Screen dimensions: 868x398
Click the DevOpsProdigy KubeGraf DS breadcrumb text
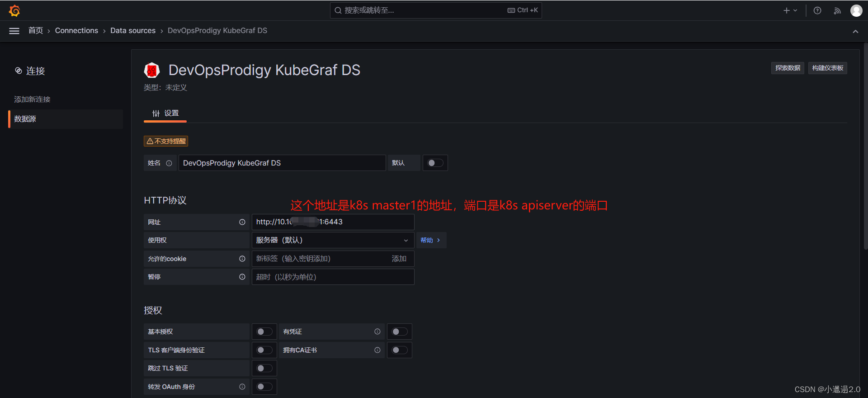pyautogui.click(x=217, y=31)
